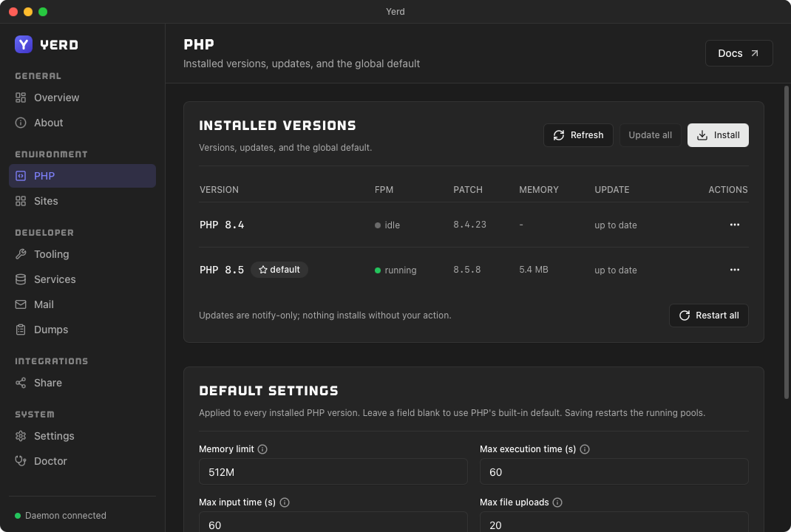Go to Share integrations page
Viewport: 791px width, 532px height.
click(x=82, y=383)
